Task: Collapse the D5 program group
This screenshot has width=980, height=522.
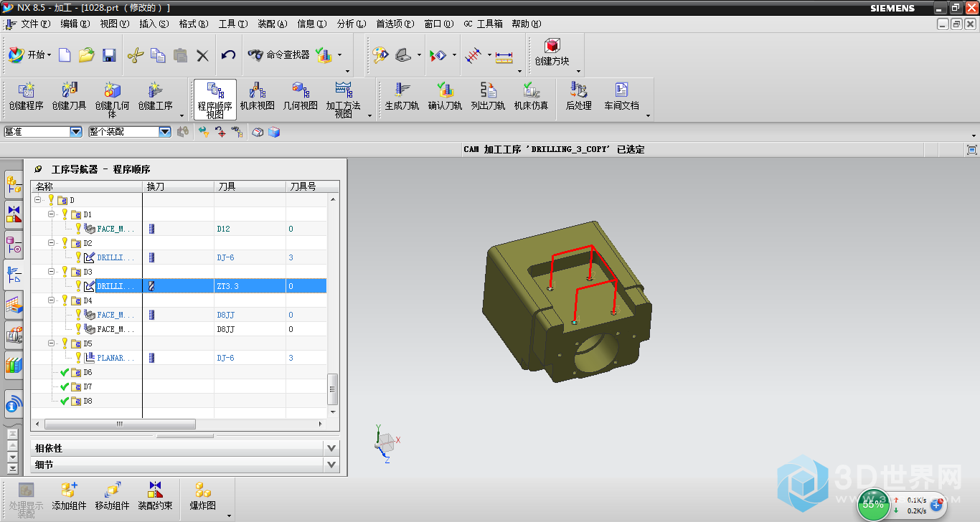Action: pos(52,343)
